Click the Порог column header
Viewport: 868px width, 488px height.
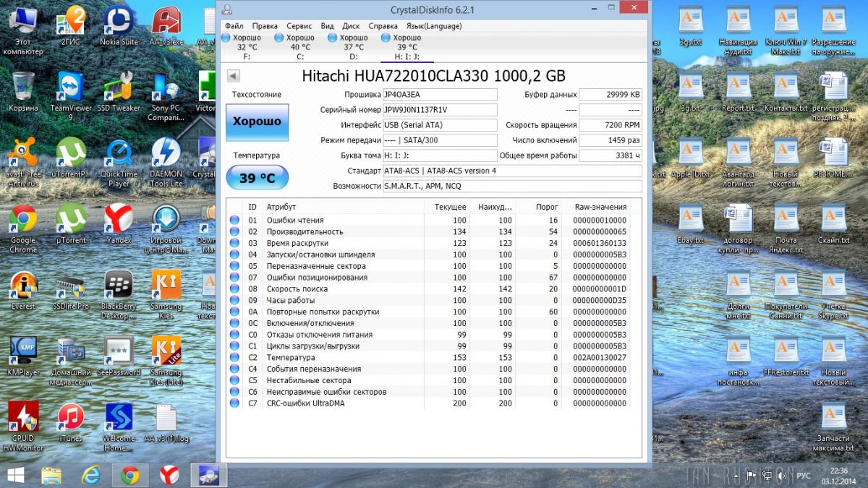tap(547, 207)
